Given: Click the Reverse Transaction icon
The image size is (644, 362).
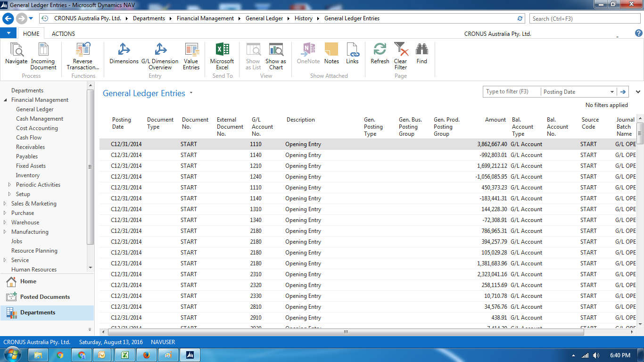Looking at the screenshot, I should (83, 53).
